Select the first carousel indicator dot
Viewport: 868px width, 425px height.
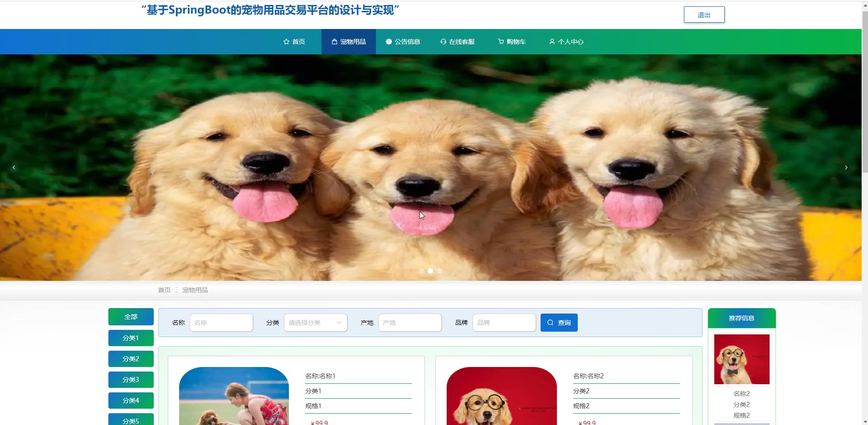click(x=421, y=271)
